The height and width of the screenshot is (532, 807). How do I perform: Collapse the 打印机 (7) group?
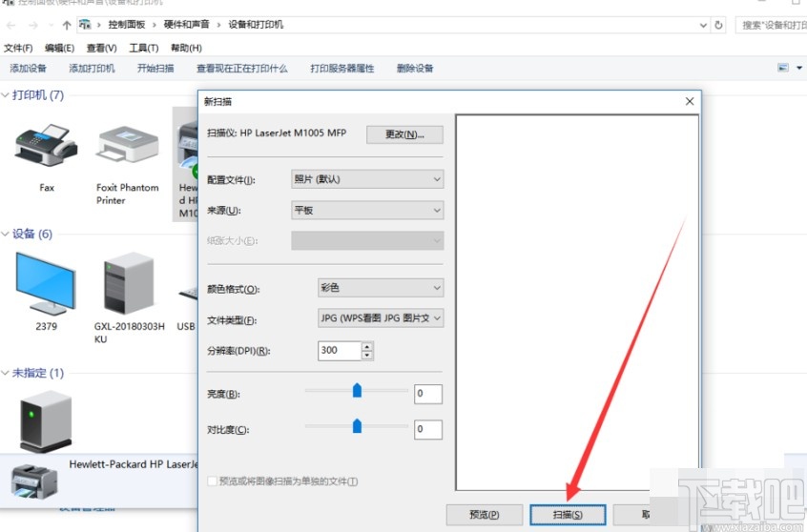5,95
